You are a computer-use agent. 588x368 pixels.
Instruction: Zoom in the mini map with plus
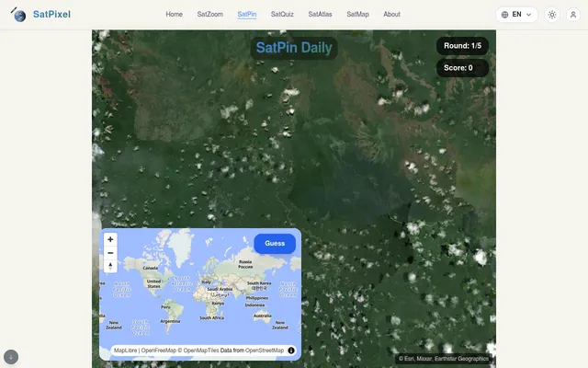[110, 239]
